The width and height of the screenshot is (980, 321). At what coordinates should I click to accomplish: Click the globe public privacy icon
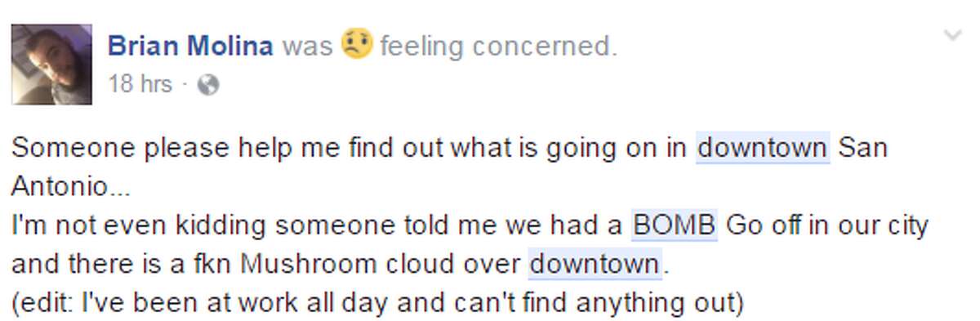click(x=209, y=85)
